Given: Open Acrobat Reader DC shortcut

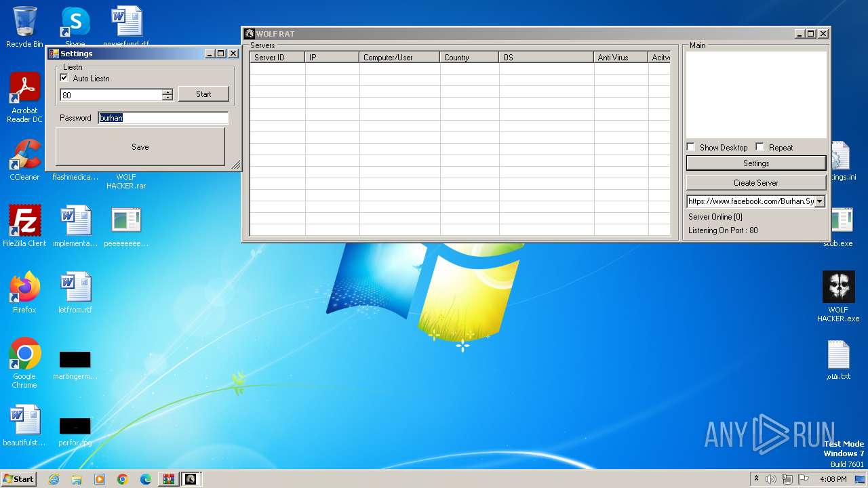Looking at the screenshot, I should click(24, 98).
